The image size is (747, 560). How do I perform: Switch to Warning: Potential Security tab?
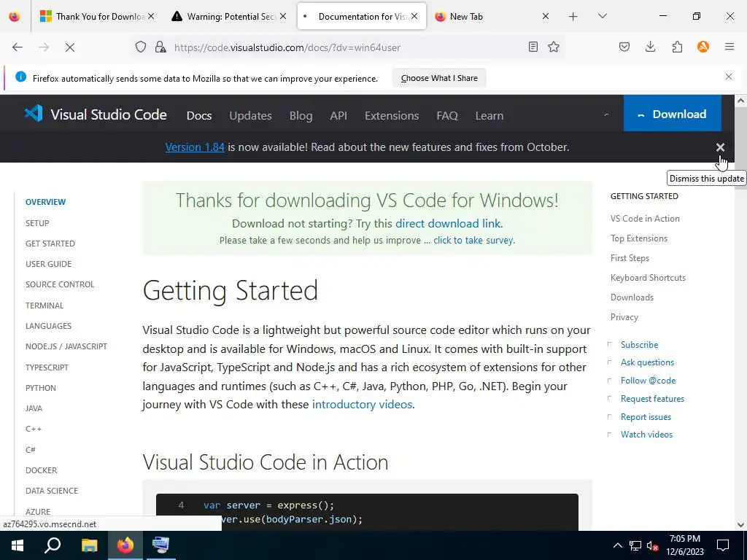230,16
